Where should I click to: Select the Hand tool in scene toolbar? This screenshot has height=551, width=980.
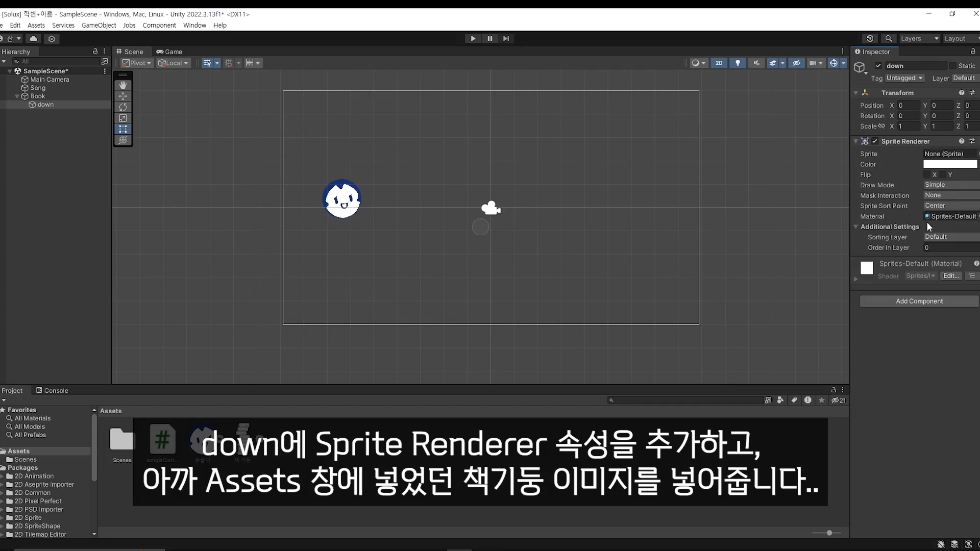click(123, 85)
